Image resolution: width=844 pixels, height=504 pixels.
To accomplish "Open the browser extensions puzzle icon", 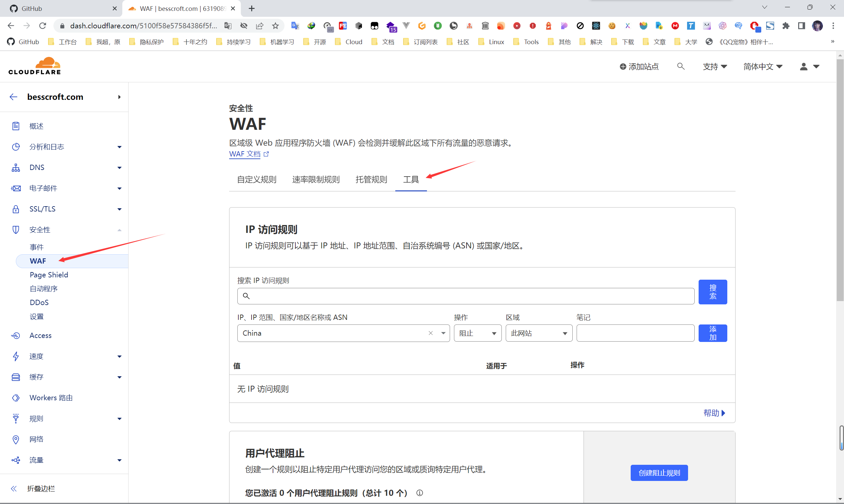I will 786,26.
